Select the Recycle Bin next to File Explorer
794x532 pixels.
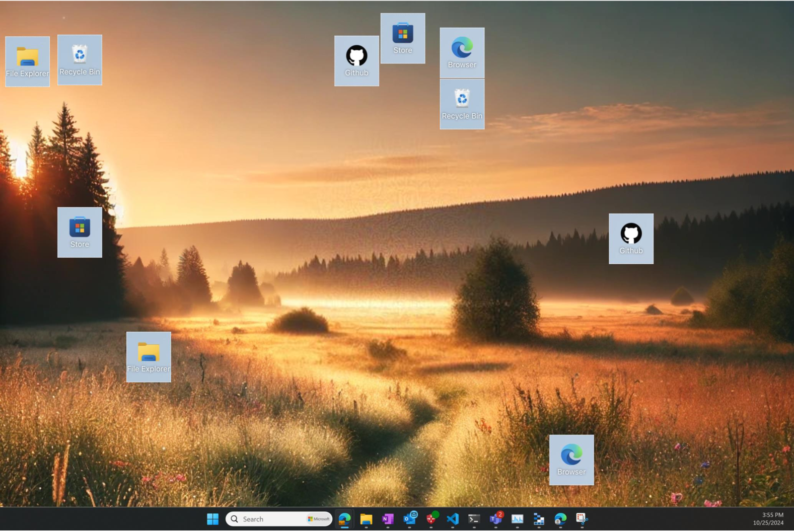coord(80,60)
